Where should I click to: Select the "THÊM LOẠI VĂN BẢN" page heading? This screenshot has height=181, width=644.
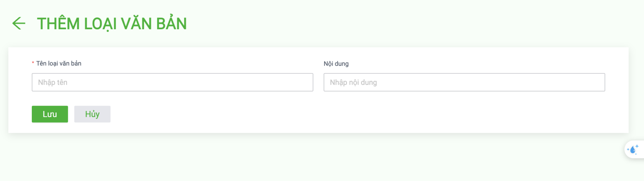[x=112, y=23]
